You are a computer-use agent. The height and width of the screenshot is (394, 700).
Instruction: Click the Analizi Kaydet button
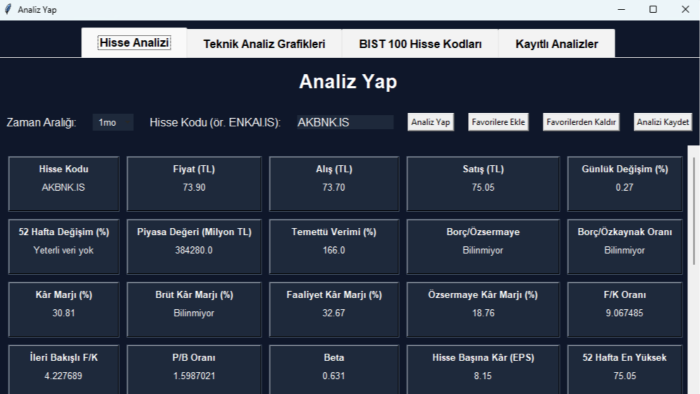point(662,122)
